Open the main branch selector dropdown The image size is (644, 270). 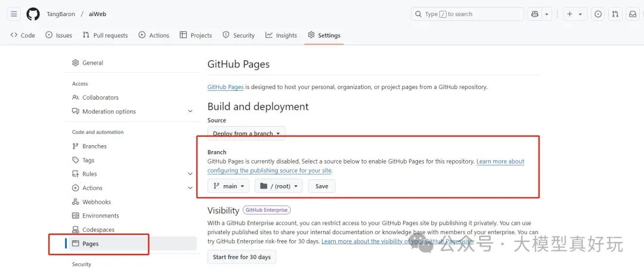pyautogui.click(x=229, y=186)
